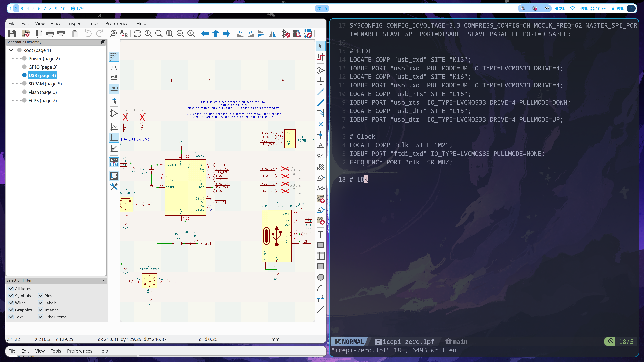This screenshot has height=362, width=644.
Task: Open the ECP5 (page 7) sheet
Action: pos(42,100)
